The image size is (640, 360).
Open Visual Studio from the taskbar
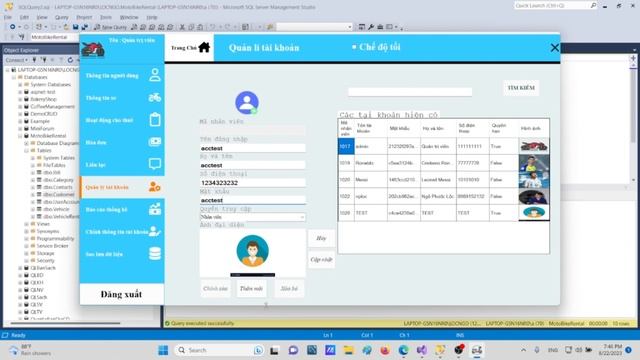422,350
